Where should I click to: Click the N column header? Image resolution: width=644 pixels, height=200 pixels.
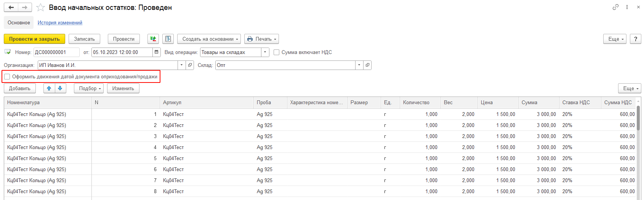pyautogui.click(x=126, y=102)
